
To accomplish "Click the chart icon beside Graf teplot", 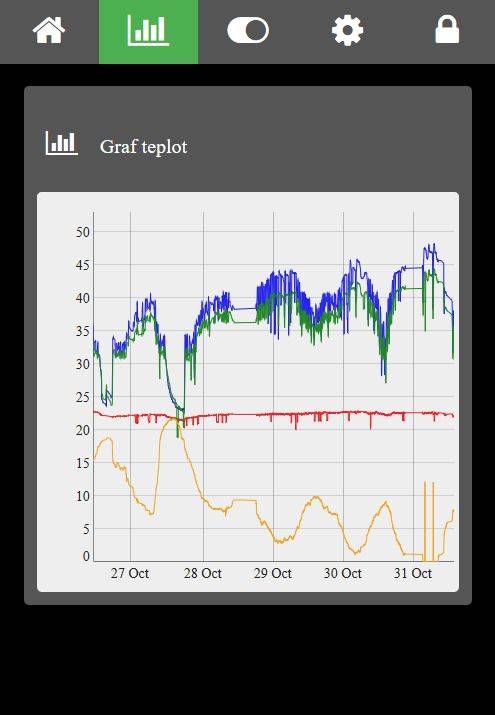I will [62, 143].
